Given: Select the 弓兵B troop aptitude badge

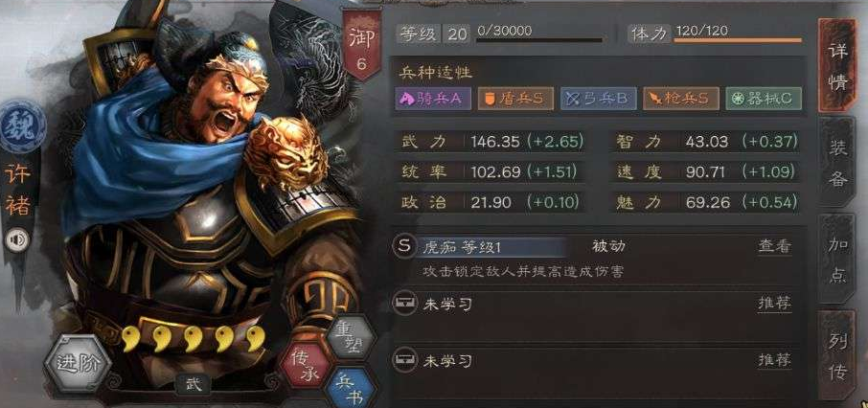Looking at the screenshot, I should pyautogui.click(x=598, y=99).
